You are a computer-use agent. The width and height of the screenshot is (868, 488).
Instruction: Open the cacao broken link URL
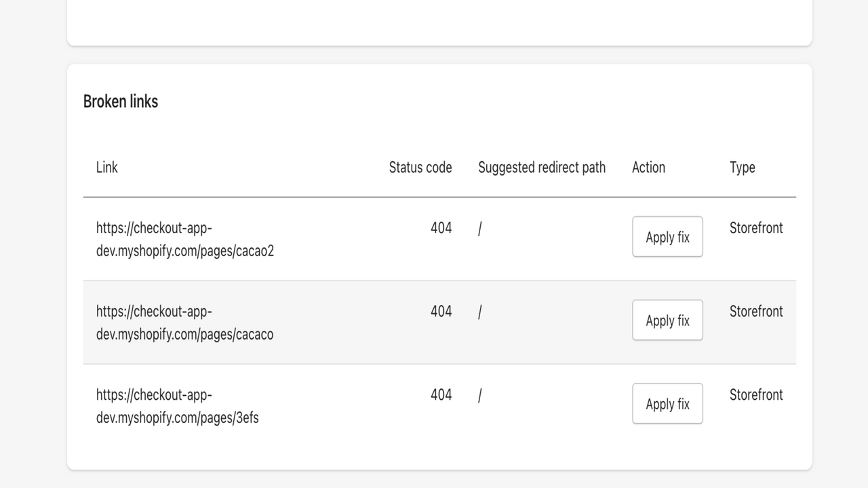point(184,323)
